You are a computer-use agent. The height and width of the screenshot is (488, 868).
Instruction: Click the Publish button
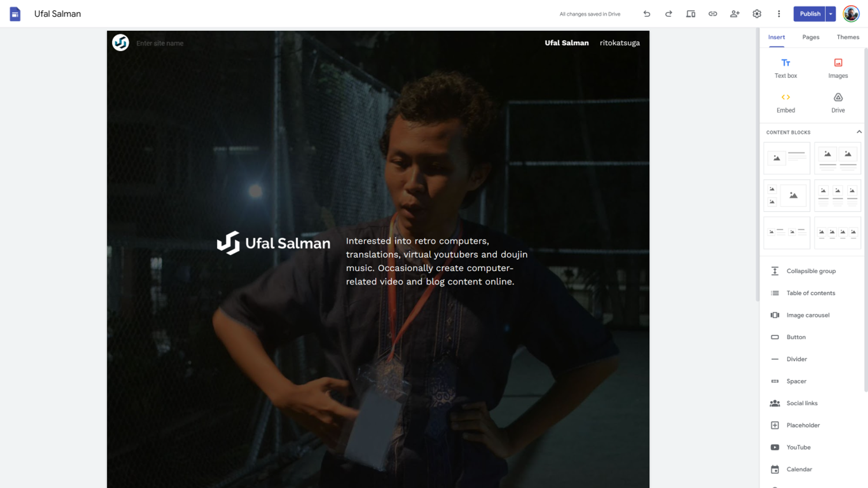809,14
